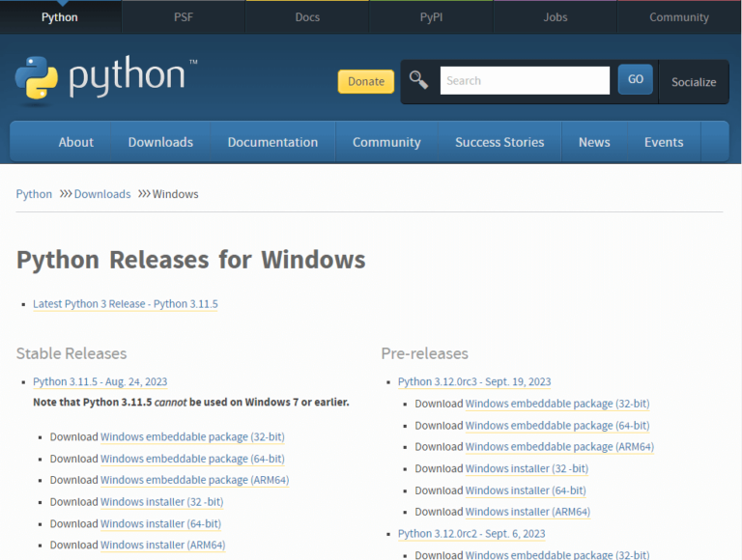Image resolution: width=742 pixels, height=560 pixels.
Task: Open Latest Python 3 Release 3.11.5 link
Action: coord(126,304)
